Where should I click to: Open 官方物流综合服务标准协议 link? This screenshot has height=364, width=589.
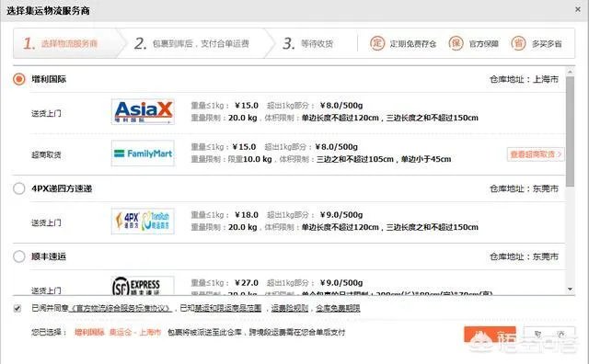(121, 309)
